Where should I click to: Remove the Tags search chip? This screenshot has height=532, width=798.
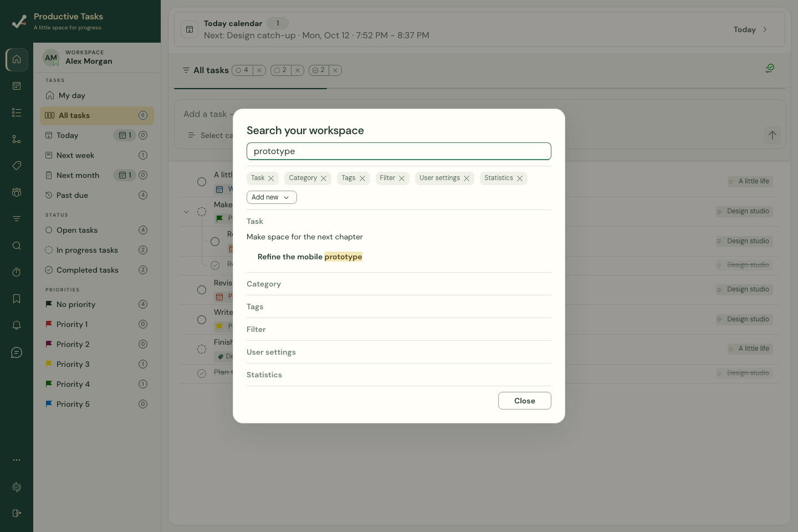(x=362, y=178)
